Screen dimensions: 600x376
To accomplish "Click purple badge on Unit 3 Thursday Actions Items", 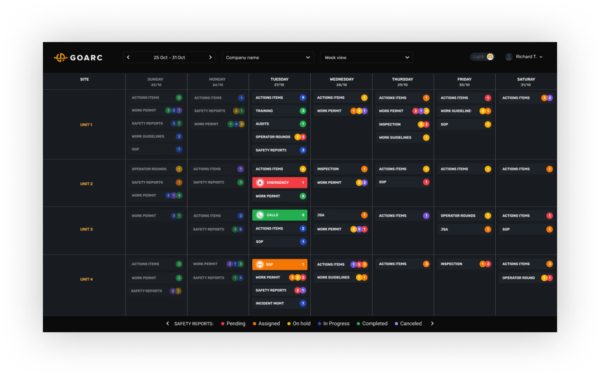I will pyautogui.click(x=426, y=216).
